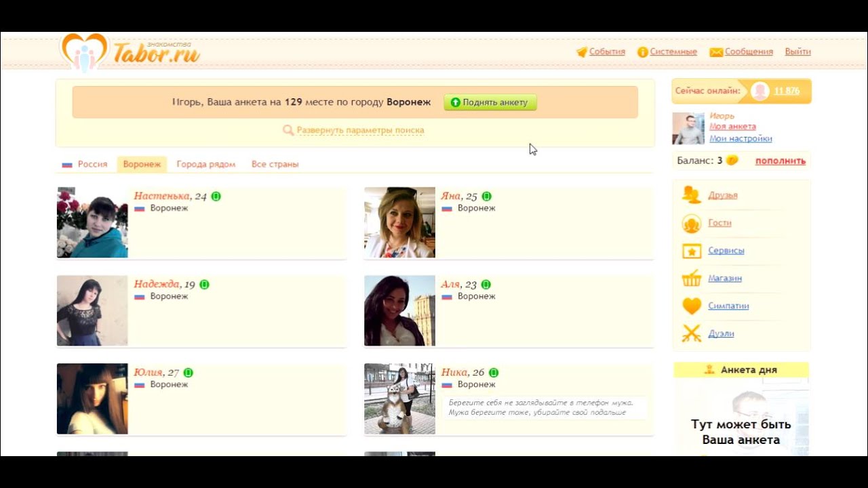Switch to Города рядом tab
Image resolution: width=868 pixels, height=488 pixels.
pyautogui.click(x=206, y=164)
